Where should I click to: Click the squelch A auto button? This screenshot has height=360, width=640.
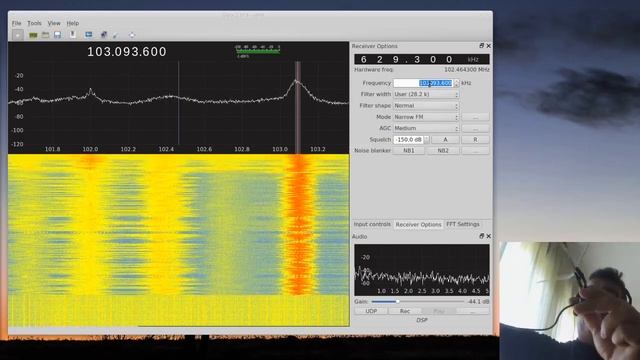pyautogui.click(x=445, y=140)
